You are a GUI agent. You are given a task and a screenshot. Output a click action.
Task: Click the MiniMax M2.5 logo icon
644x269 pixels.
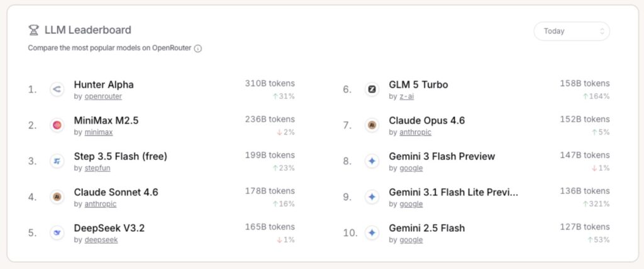[57, 125]
